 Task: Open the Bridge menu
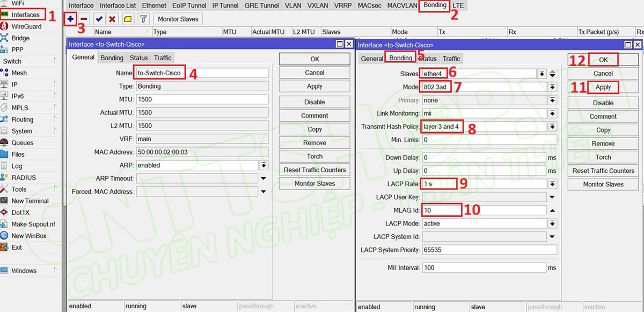coord(20,38)
